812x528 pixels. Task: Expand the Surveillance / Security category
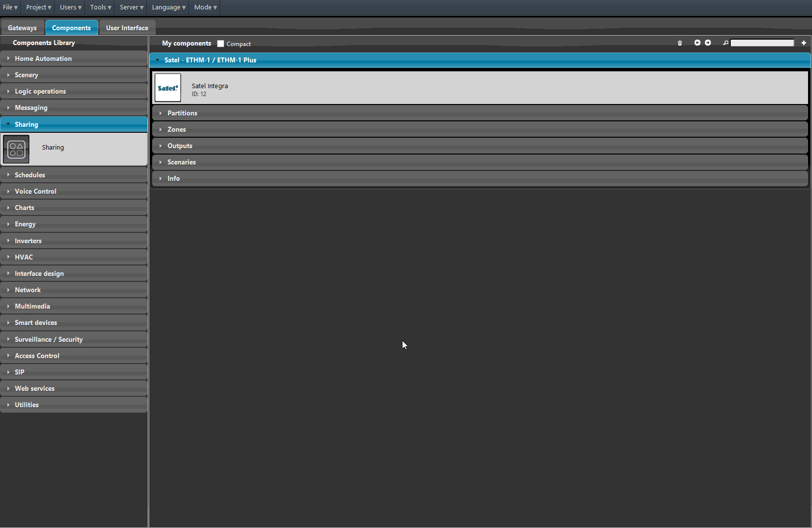pos(74,339)
